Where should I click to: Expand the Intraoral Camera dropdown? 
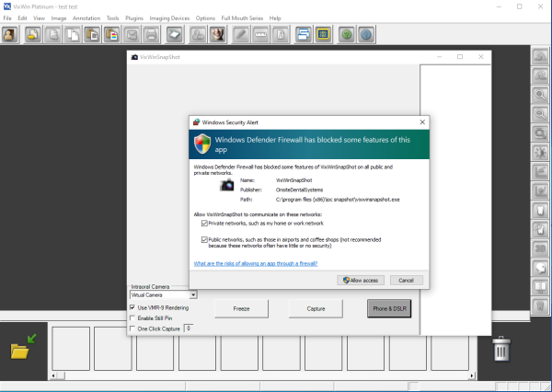[193, 295]
